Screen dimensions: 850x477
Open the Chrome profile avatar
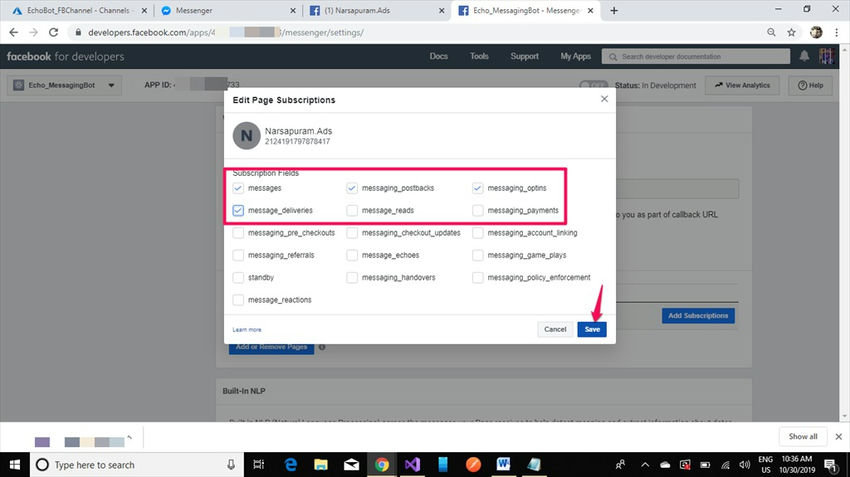pos(816,33)
